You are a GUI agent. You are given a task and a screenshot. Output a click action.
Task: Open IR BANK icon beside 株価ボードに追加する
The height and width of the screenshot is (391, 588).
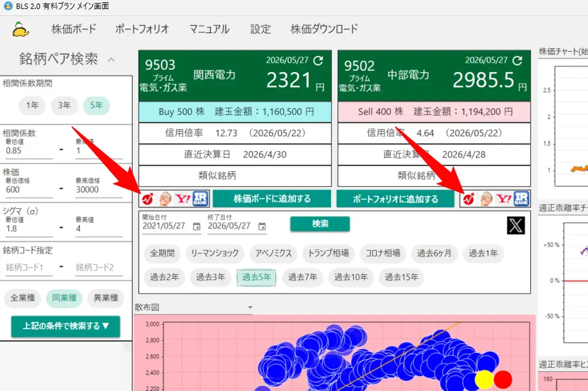pos(200,198)
